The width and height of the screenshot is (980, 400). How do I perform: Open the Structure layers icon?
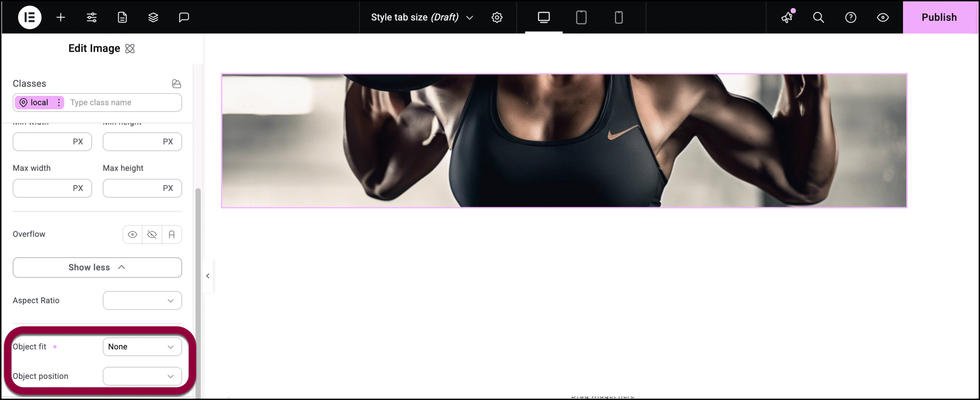click(153, 17)
